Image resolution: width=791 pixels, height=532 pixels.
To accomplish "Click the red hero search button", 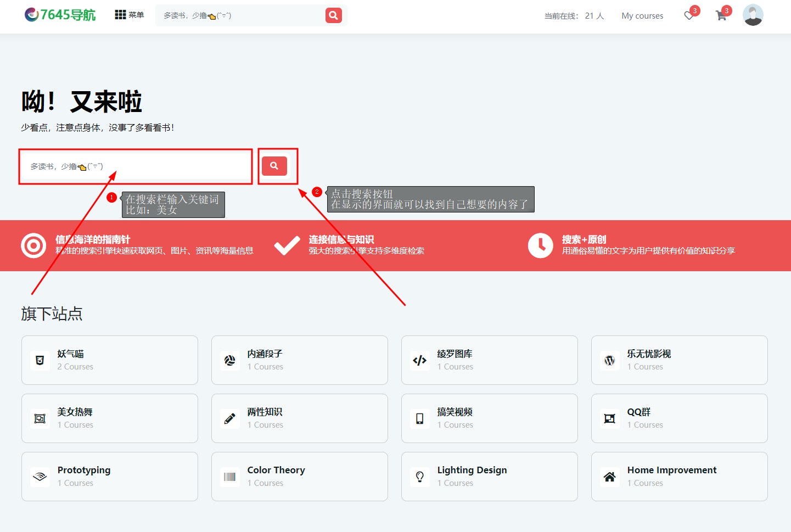I will click(x=274, y=166).
